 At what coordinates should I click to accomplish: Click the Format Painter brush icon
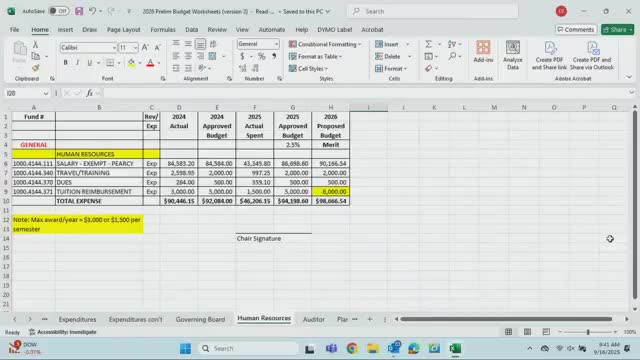(36, 68)
